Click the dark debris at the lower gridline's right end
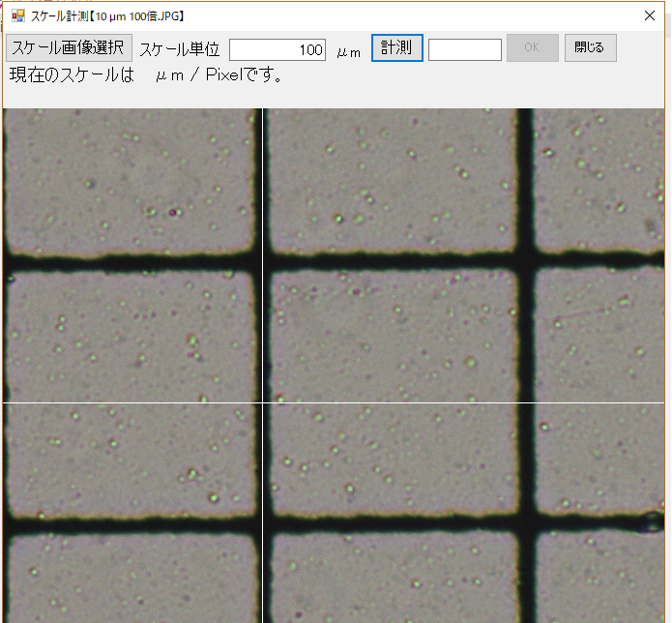The image size is (672, 623). (650, 523)
